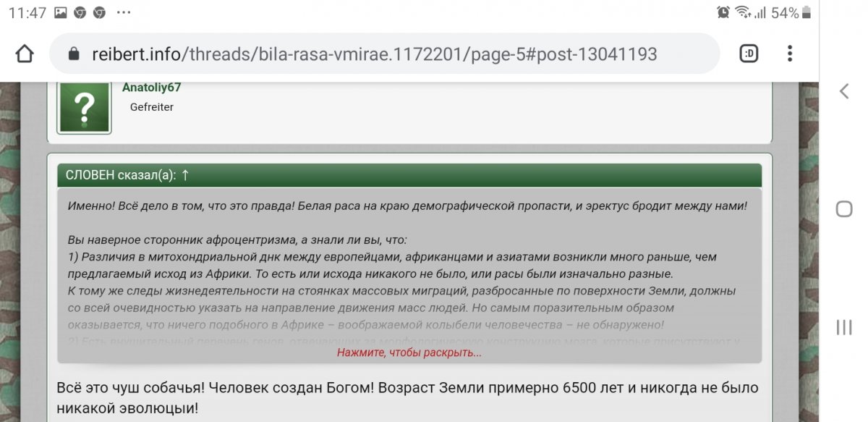Tap the site lock security icon
Screen dimensions: 868x422
click(73, 54)
